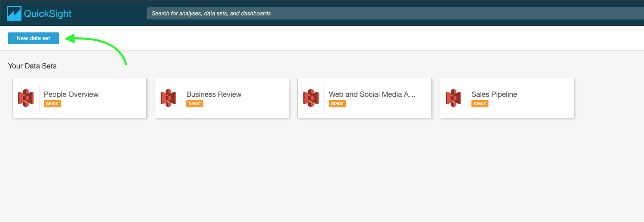Image resolution: width=644 pixels, height=222 pixels.
Task: Click the QuickSight chart logo icon
Action: click(x=14, y=13)
